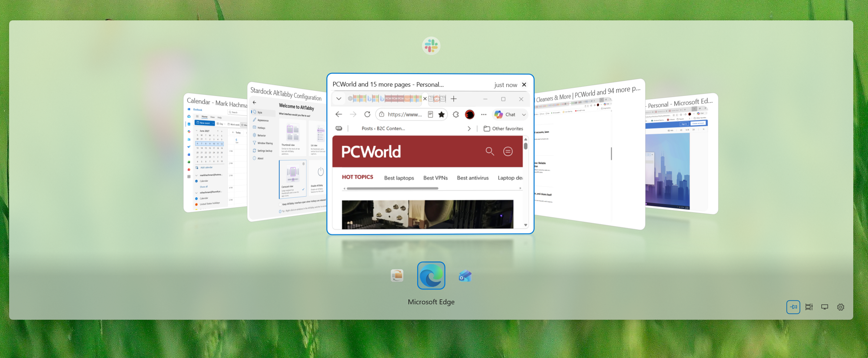Switch to the rightmost Personal - Microsoft Edge window

[682, 154]
